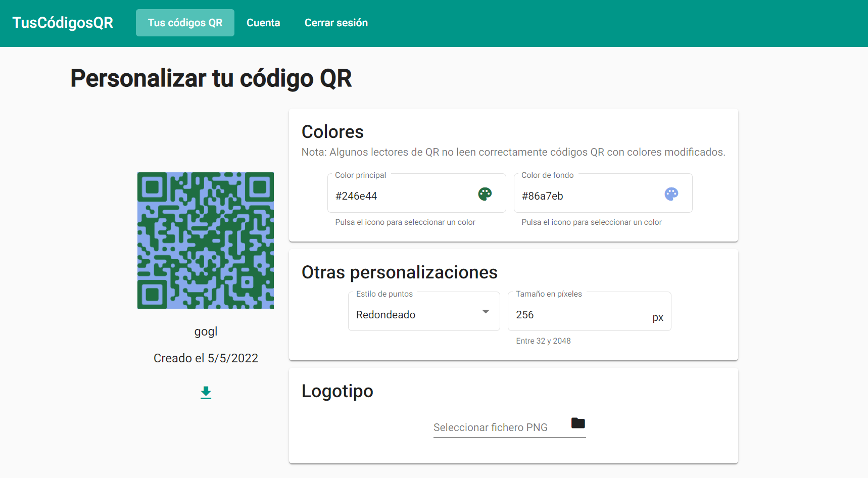Viewport: 868px width, 478px height.
Task: Open folder icon to choose logo file
Action: (578, 423)
